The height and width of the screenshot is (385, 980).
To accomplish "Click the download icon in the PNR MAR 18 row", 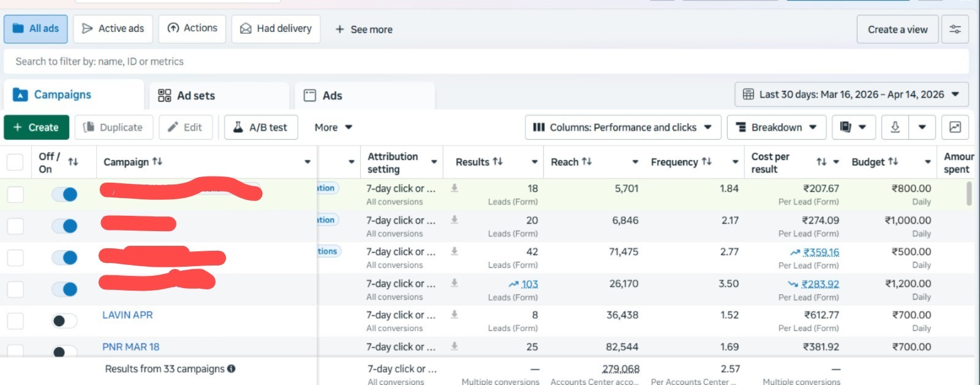I will (454, 346).
